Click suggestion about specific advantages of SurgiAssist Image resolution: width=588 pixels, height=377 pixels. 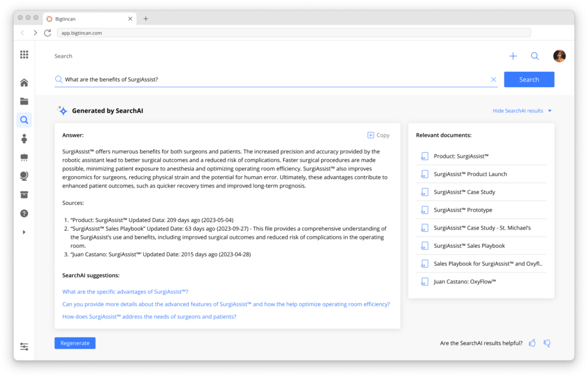pos(125,292)
